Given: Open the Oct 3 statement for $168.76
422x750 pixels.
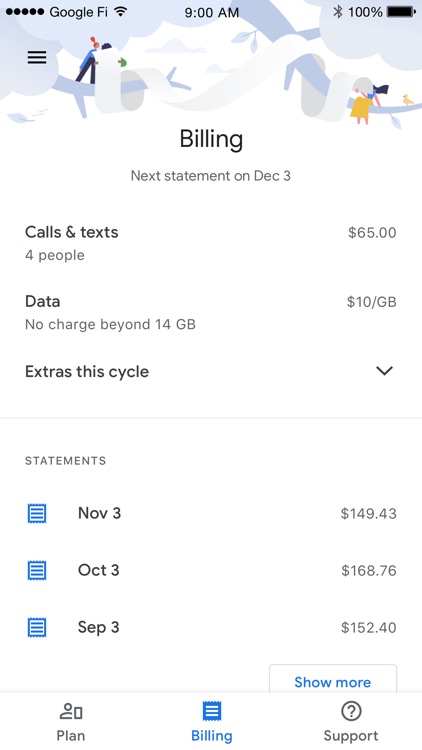Looking at the screenshot, I should point(211,570).
